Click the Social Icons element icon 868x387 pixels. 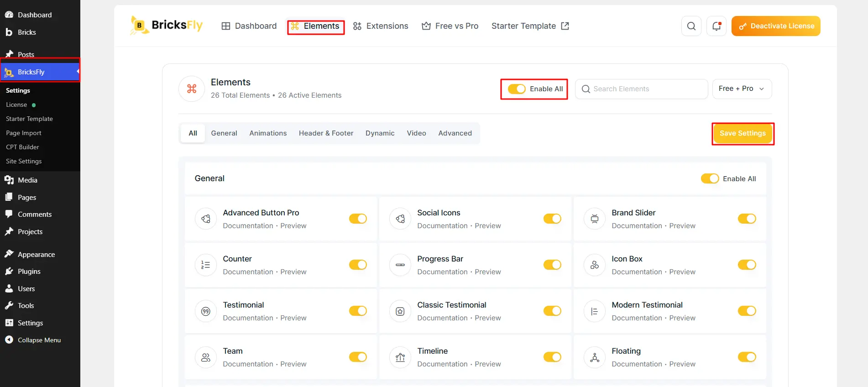point(400,219)
